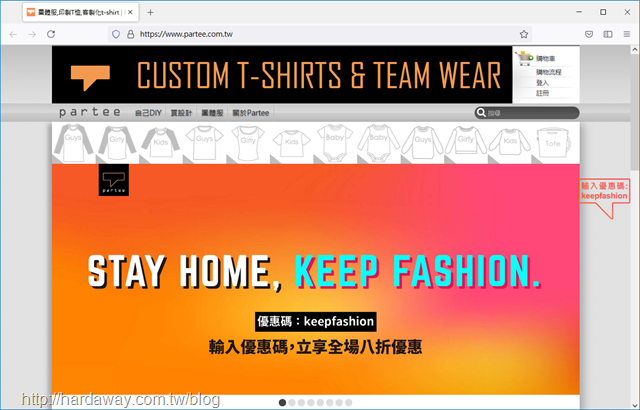Viewport: 640px width, 410px height.
Task: Choose the Kids short-sleeve T-shirt icon
Action: click(291, 144)
